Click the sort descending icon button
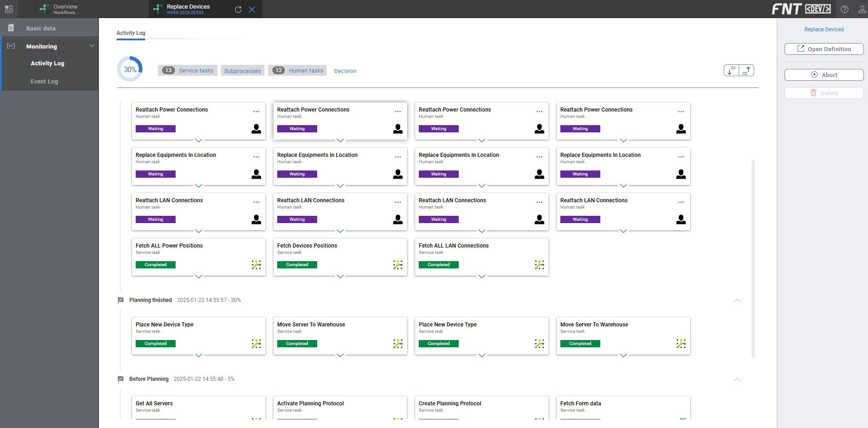Image resolution: width=868 pixels, height=428 pixels. [731, 70]
